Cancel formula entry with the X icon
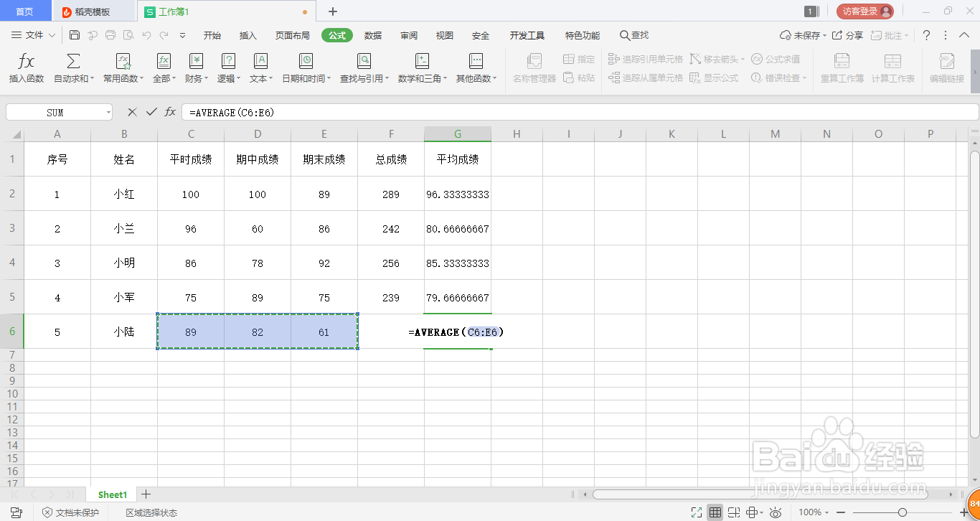The width and height of the screenshot is (980, 521). coord(132,112)
